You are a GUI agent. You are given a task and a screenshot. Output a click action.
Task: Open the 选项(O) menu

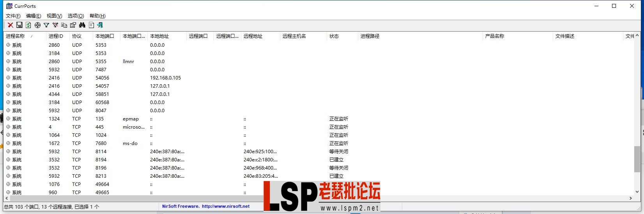click(x=76, y=16)
